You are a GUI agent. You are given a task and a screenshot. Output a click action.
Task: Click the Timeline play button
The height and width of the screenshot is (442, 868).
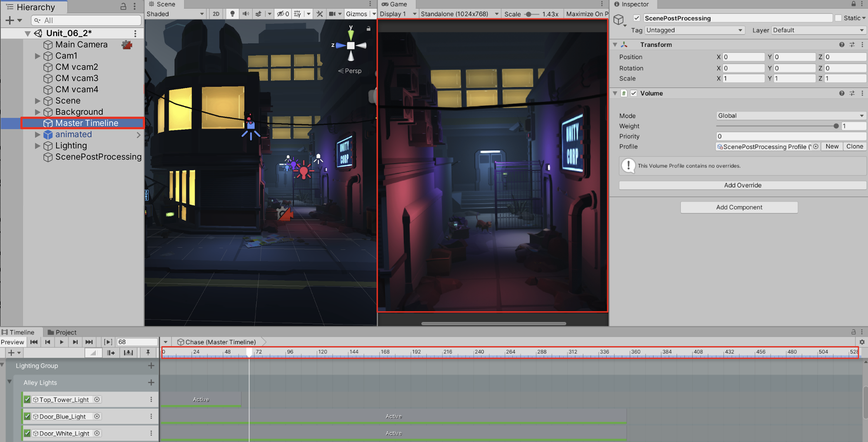61,342
